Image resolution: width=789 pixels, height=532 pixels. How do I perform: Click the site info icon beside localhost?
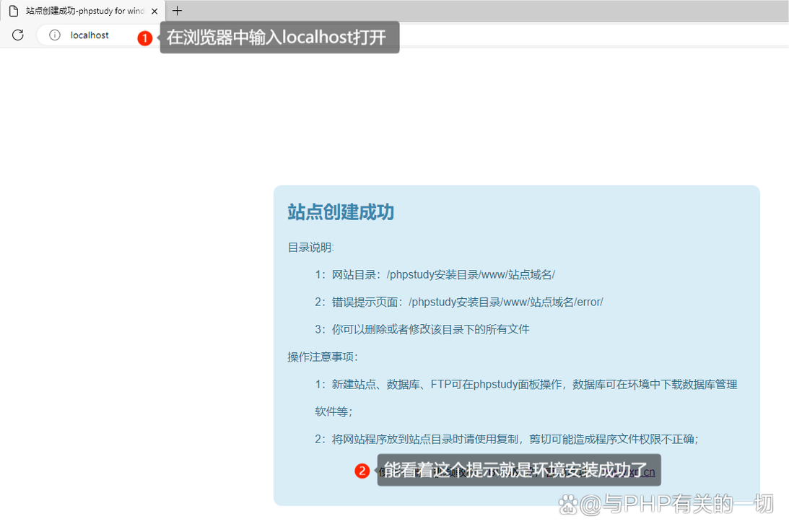(x=55, y=35)
